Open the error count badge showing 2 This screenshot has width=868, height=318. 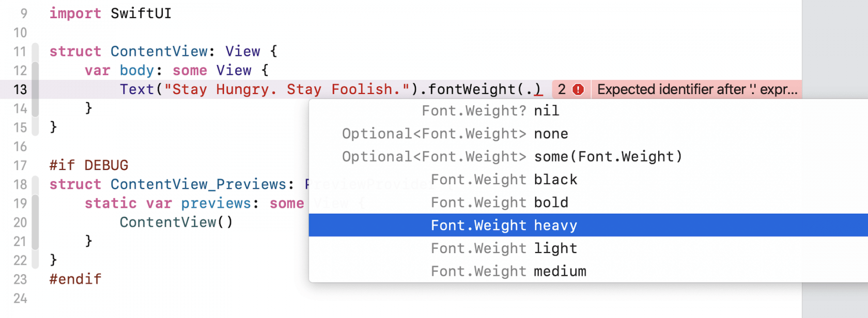[561, 89]
